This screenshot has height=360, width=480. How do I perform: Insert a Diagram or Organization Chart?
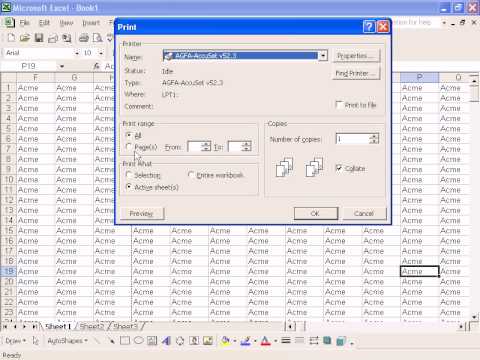pyautogui.click(x=180, y=341)
